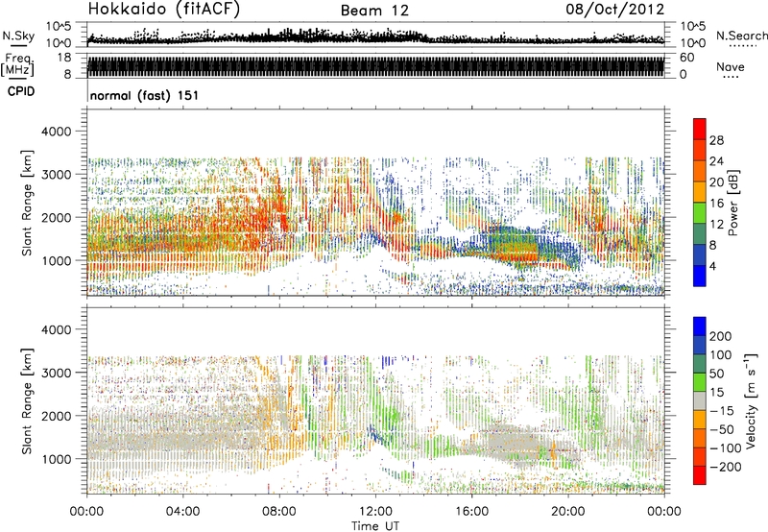
Task: Click the left 10^5 noise axis label
Action: (60, 26)
